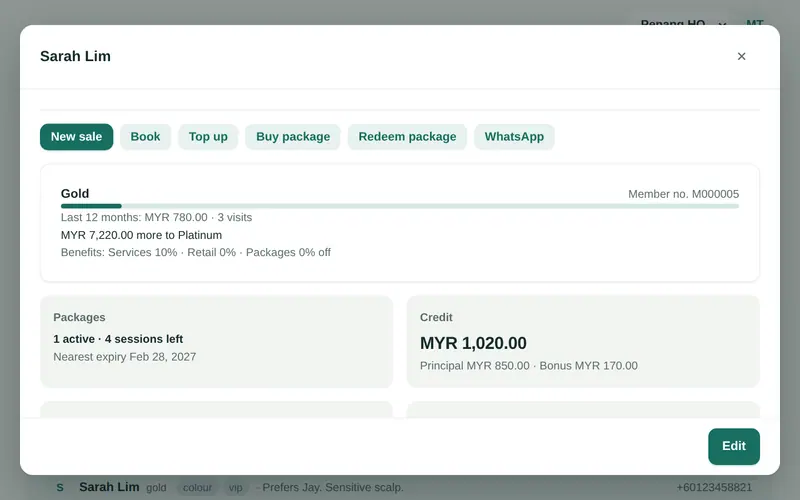The height and width of the screenshot is (500, 800).
Task: Click 'Prefers Jay. Sensitive scalp.' note
Action: tap(333, 488)
